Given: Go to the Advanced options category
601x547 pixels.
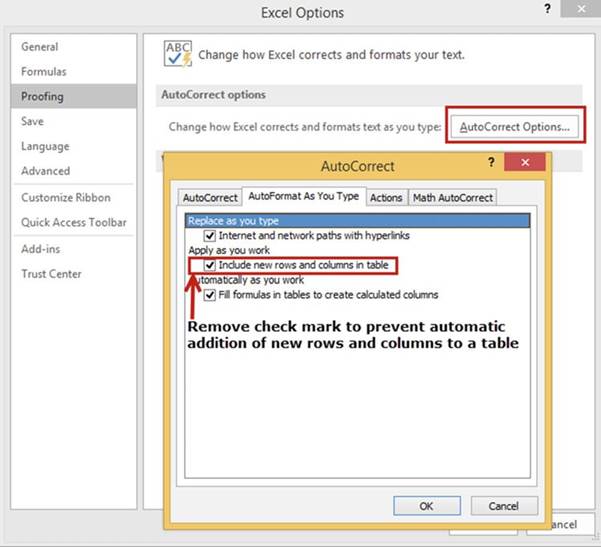Looking at the screenshot, I should click(46, 171).
